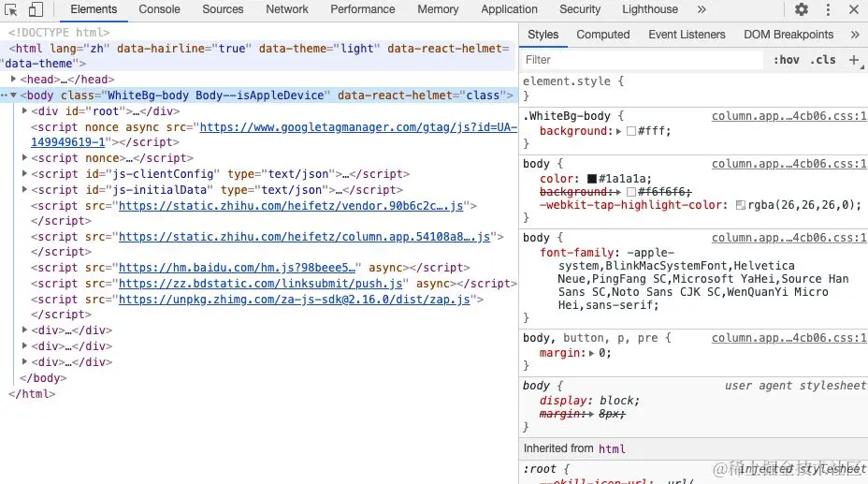Expand the js-clientConfig script node
The image size is (868, 484).
[24, 174]
